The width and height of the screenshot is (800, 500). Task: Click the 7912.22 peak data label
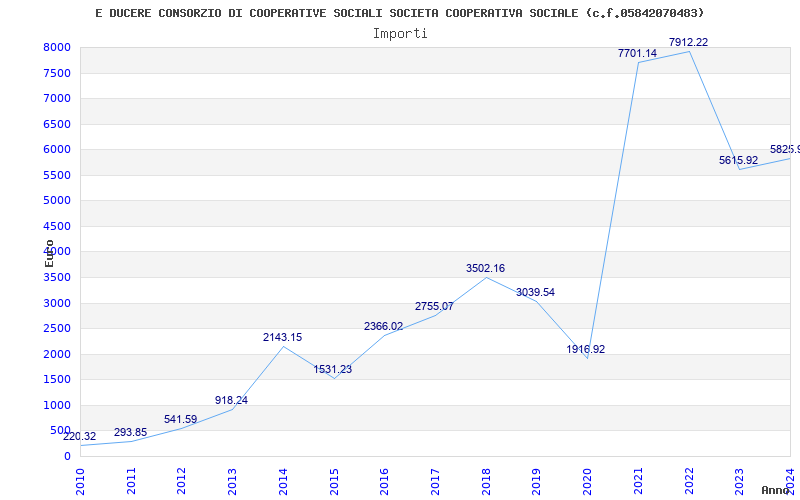coord(688,42)
